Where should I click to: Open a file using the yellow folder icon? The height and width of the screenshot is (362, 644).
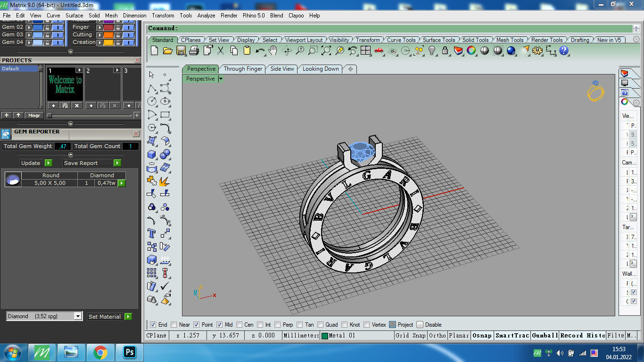[167, 50]
